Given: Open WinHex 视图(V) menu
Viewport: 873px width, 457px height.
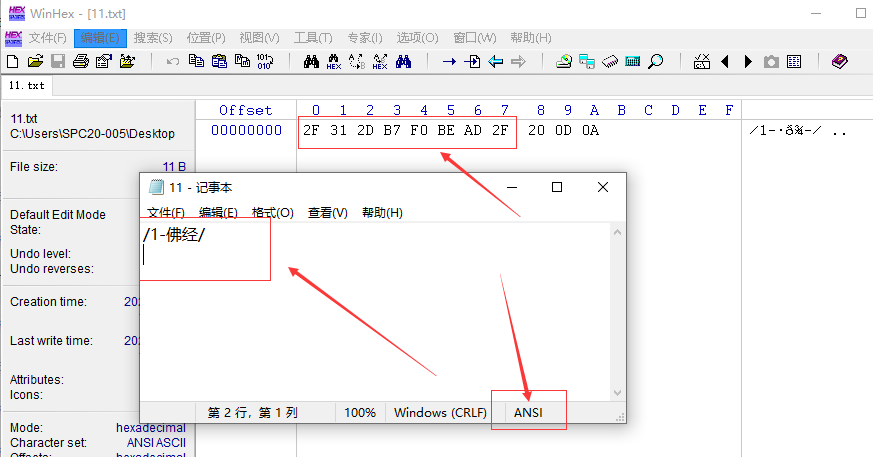Looking at the screenshot, I should tap(259, 38).
